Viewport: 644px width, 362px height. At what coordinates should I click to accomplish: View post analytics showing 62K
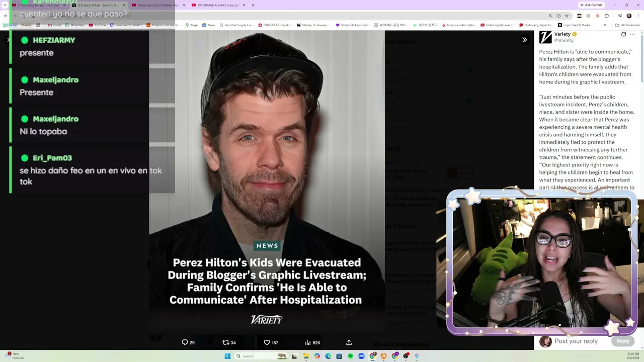312,342
